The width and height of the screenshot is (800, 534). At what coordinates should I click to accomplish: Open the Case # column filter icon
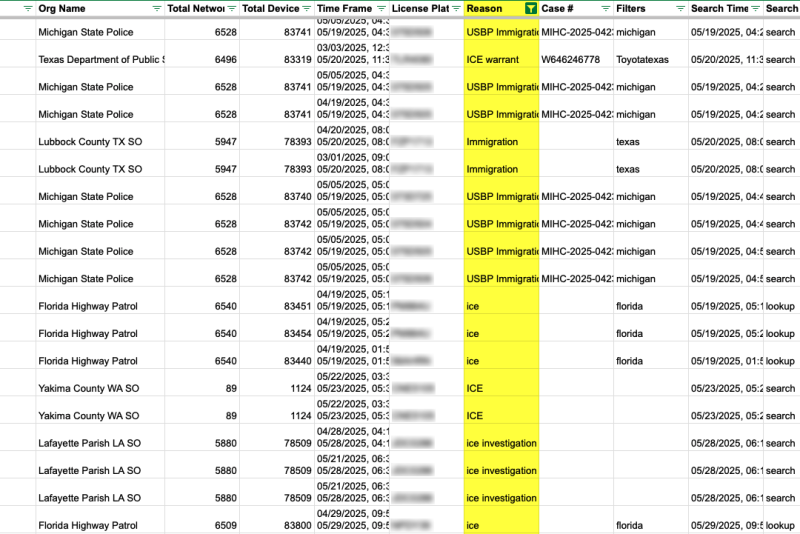click(606, 9)
